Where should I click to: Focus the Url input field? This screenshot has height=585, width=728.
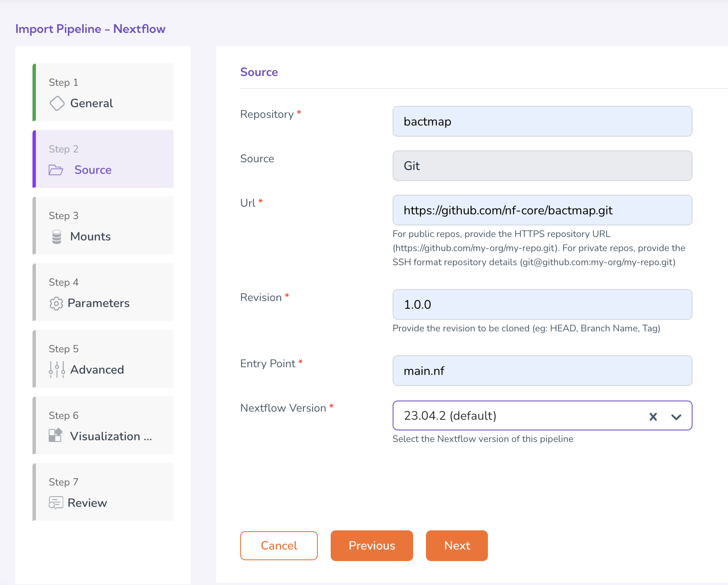coord(542,211)
